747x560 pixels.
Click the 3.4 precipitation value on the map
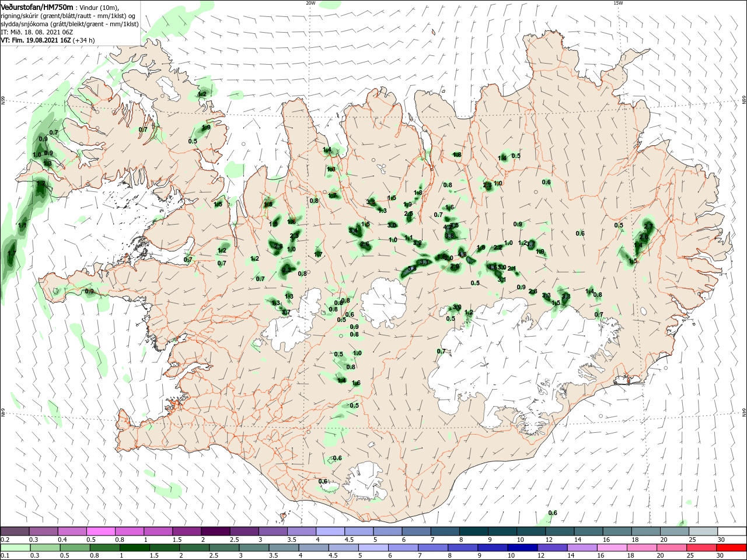(x=353, y=231)
